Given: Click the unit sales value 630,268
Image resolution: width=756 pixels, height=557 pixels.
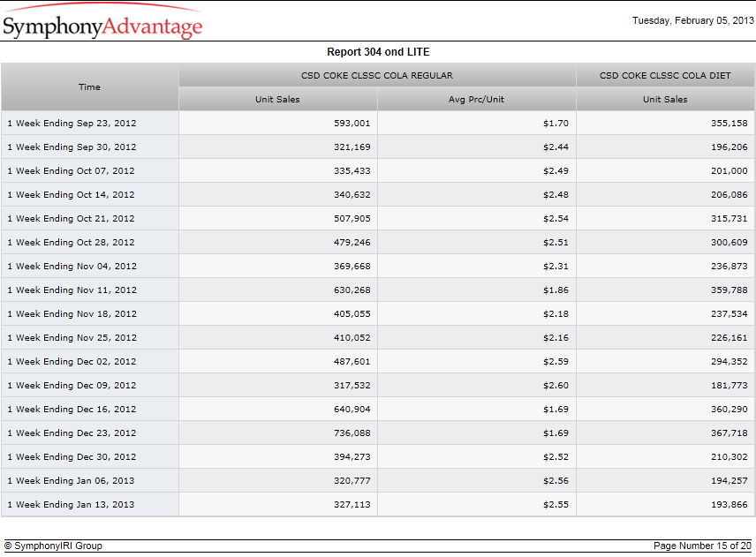Looking at the screenshot, I should tap(352, 290).
